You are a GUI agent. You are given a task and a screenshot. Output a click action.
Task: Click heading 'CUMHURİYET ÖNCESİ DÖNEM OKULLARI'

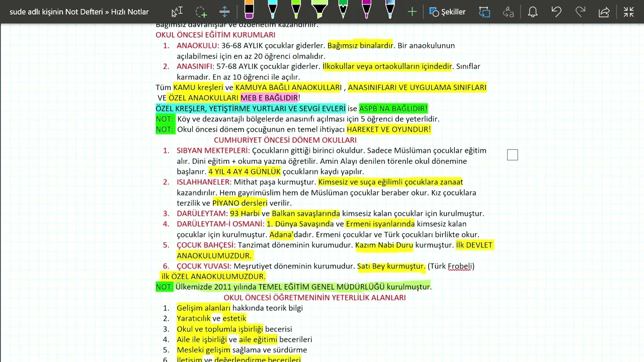point(285,140)
